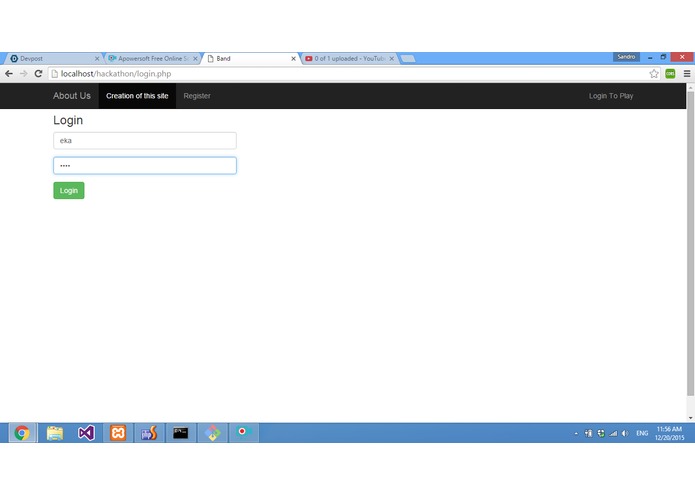Open XAMPP from the taskbar
This screenshot has width=695, height=494.
click(118, 433)
